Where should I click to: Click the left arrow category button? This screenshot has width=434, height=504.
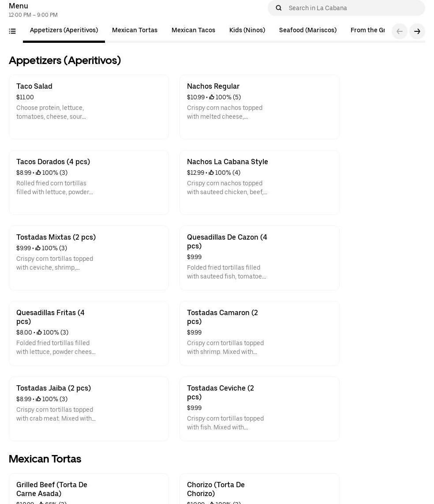(399, 31)
